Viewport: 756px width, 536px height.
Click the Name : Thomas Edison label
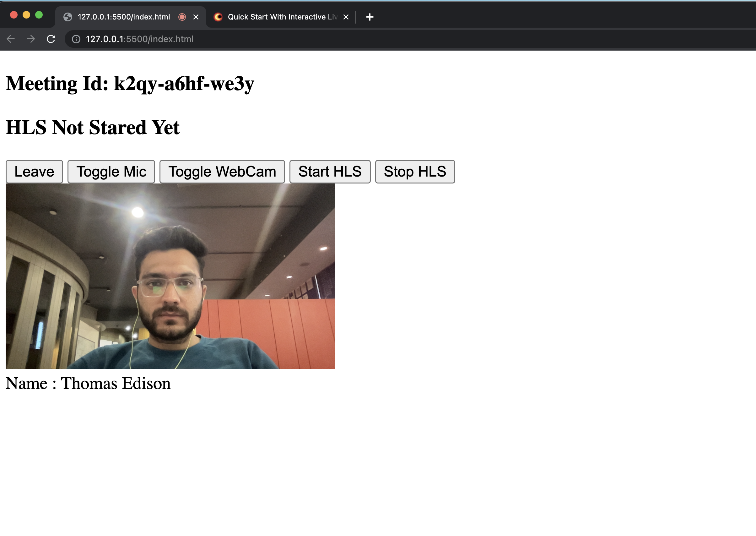coord(88,384)
